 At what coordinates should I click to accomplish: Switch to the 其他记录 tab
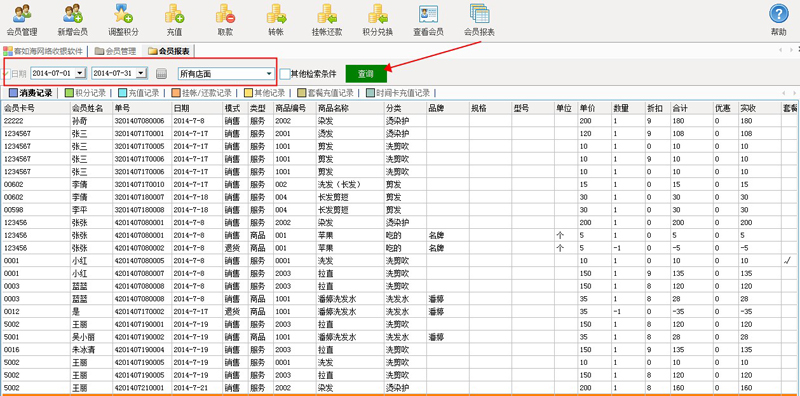[x=265, y=93]
